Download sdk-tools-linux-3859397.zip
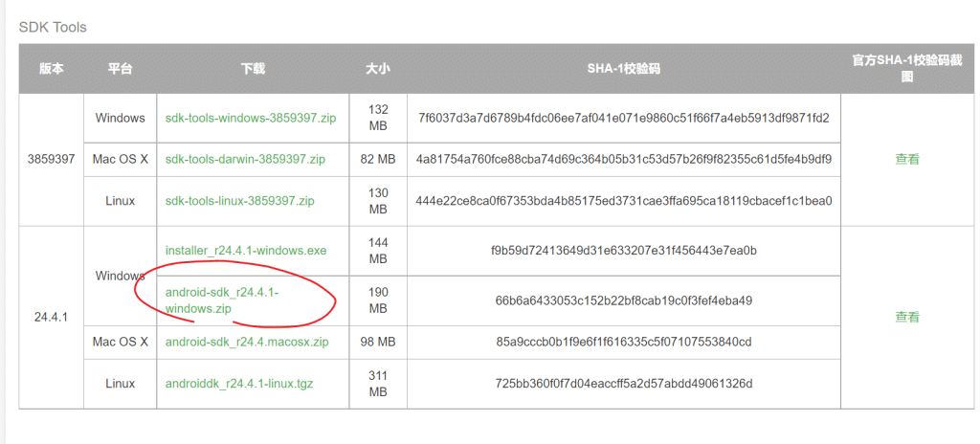The width and height of the screenshot is (980, 444). (240, 201)
